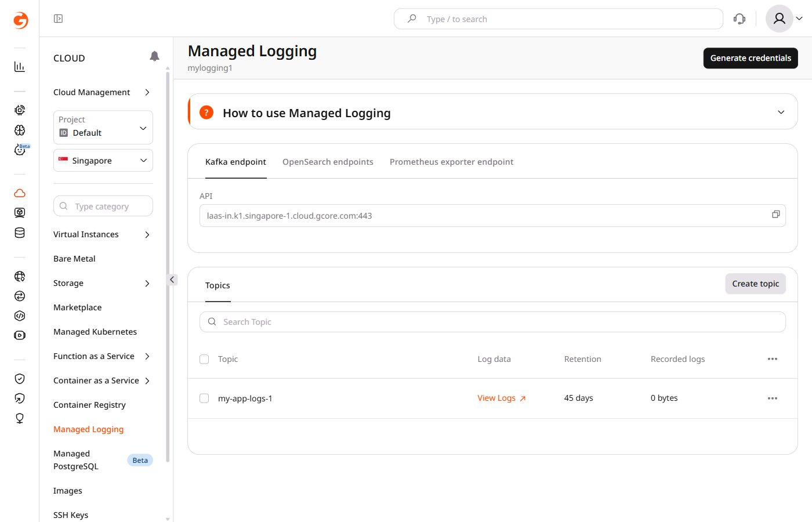Click the my-app-logs-1 topic name

tap(245, 398)
